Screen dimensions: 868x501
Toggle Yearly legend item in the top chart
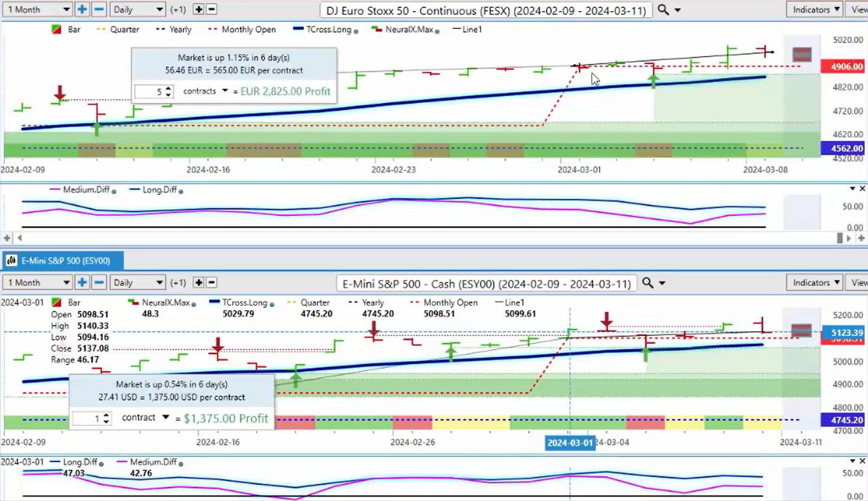point(175,30)
